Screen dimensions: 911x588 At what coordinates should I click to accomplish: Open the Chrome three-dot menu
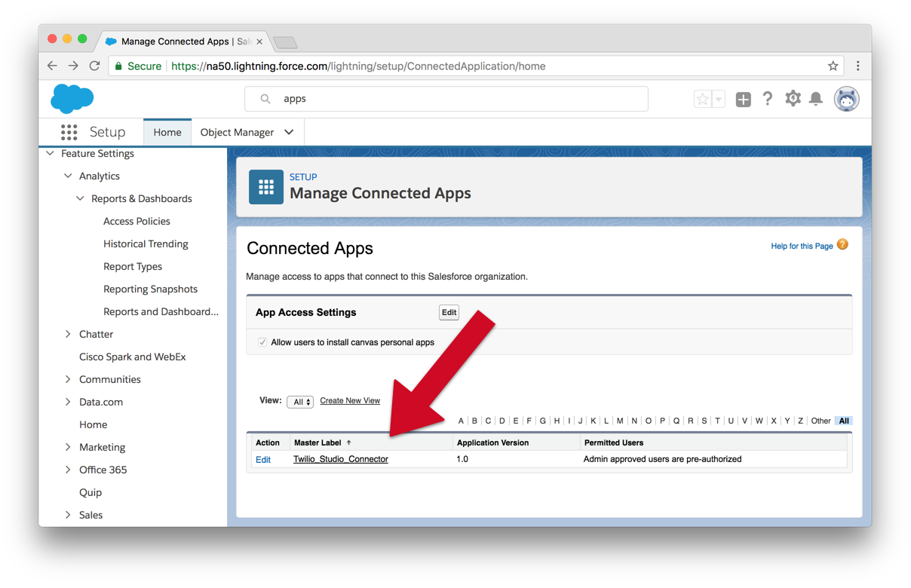857,66
